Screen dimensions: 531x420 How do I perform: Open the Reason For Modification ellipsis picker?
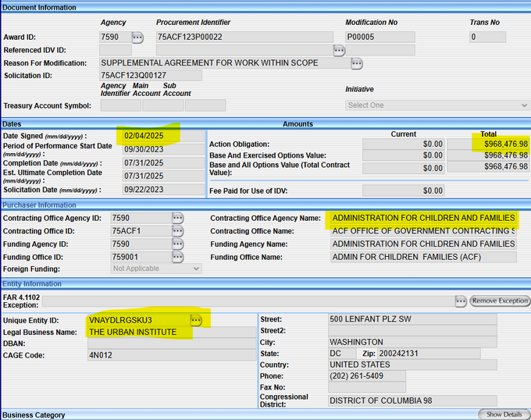click(357, 62)
